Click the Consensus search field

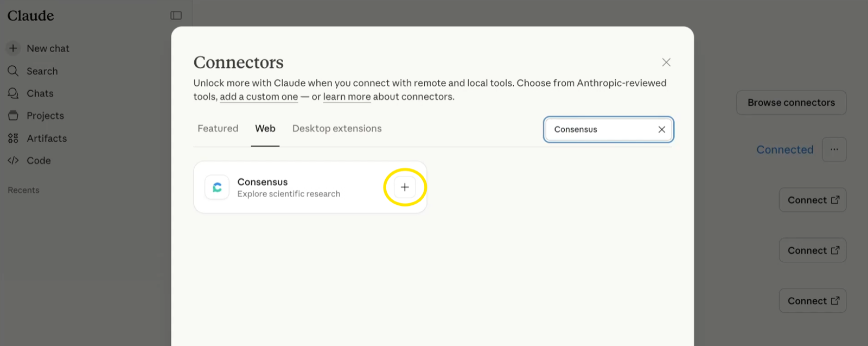(608, 129)
